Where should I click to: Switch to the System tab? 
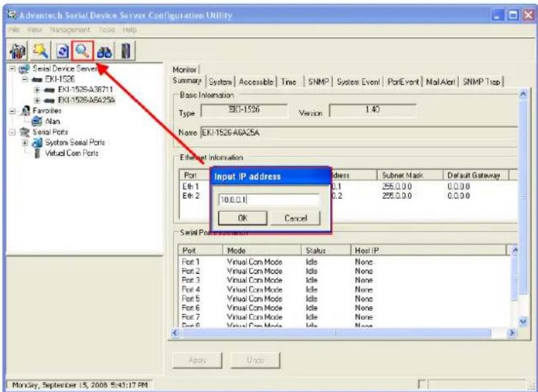220,82
